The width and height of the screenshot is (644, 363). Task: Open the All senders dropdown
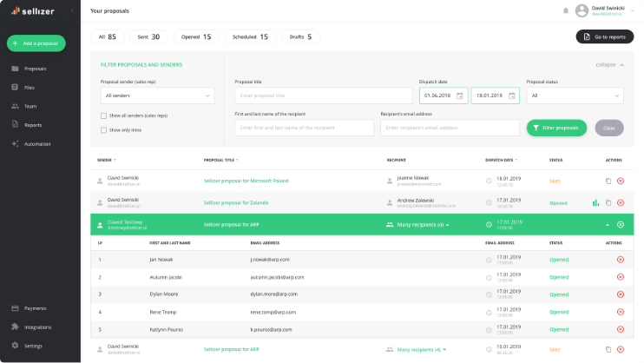(157, 96)
